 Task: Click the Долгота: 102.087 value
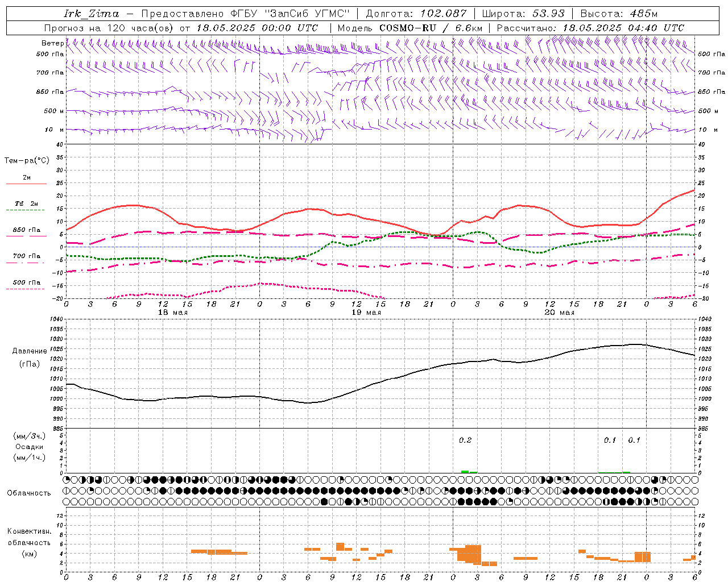416,14
